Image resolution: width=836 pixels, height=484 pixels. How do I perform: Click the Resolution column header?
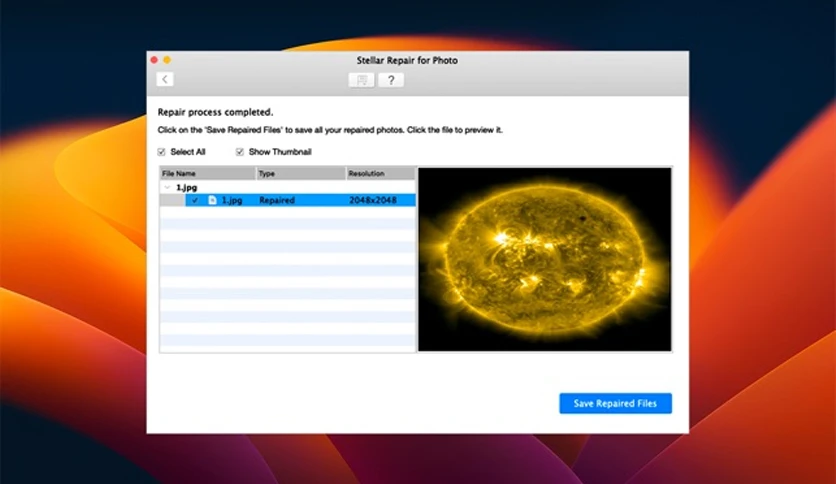tap(381, 173)
